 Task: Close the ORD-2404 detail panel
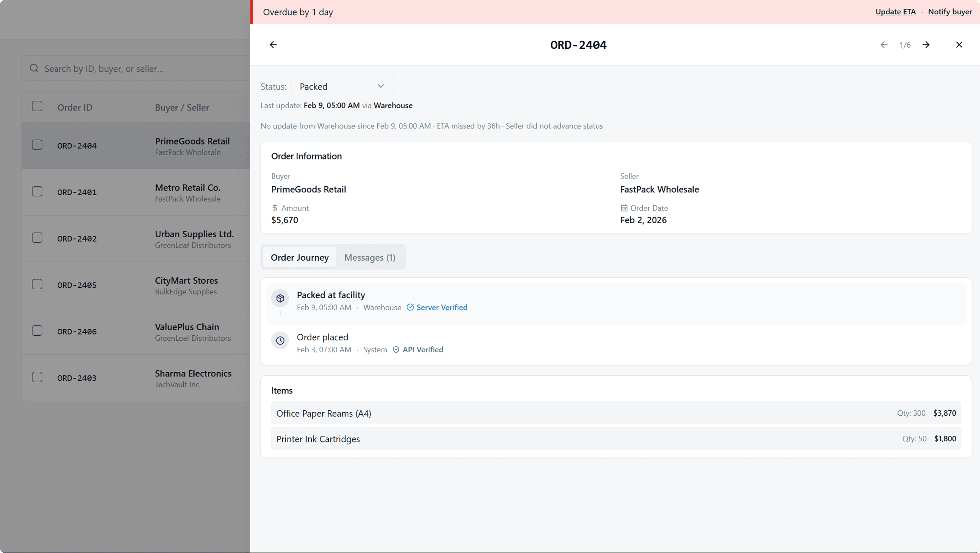click(959, 45)
